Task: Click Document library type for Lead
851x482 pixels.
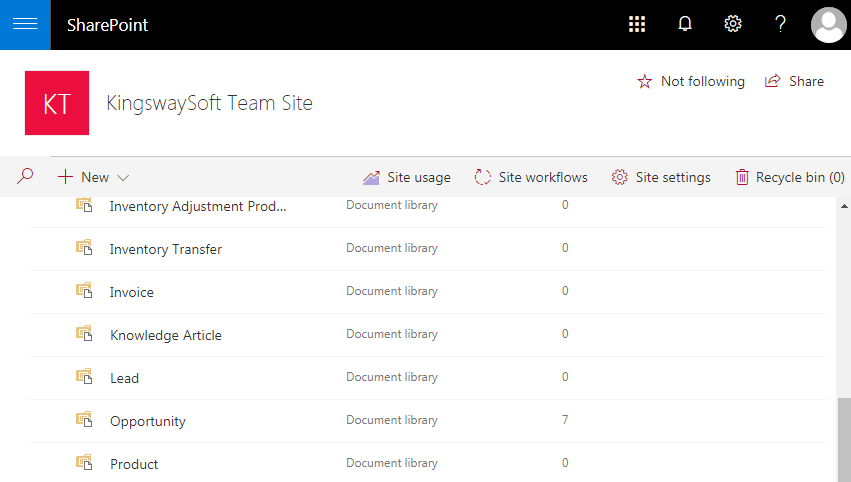Action: pyautogui.click(x=392, y=377)
